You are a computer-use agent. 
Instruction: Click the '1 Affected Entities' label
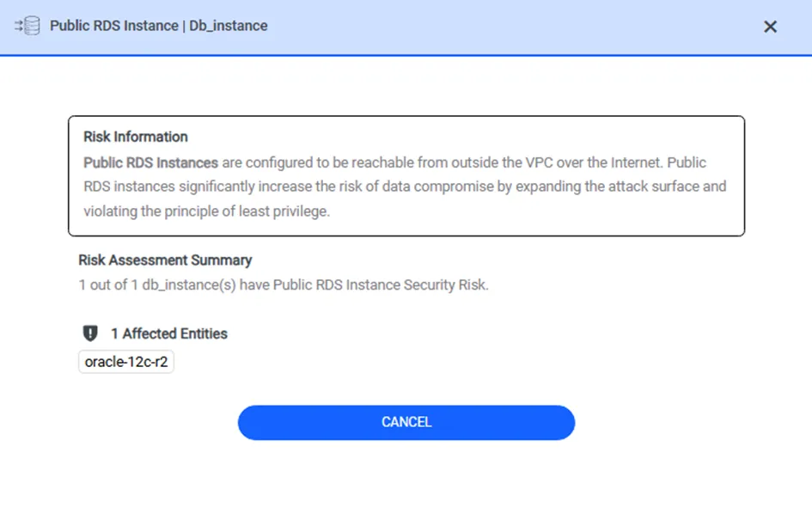pyautogui.click(x=168, y=333)
